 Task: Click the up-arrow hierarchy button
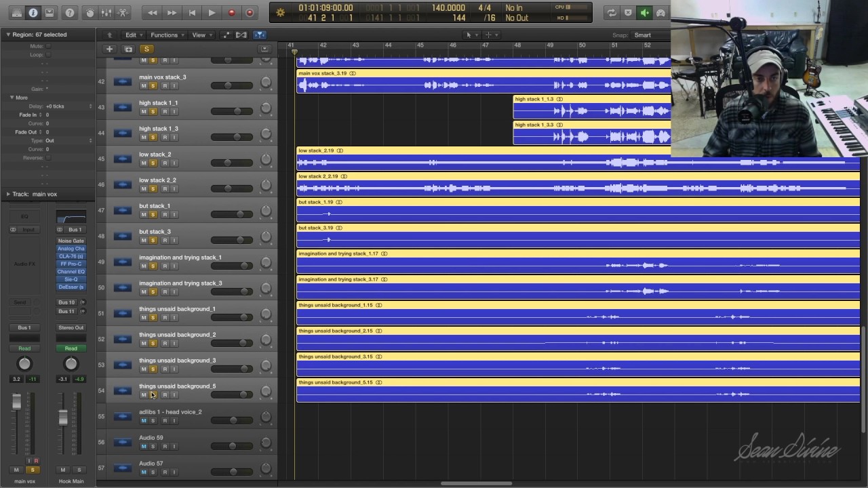(109, 35)
